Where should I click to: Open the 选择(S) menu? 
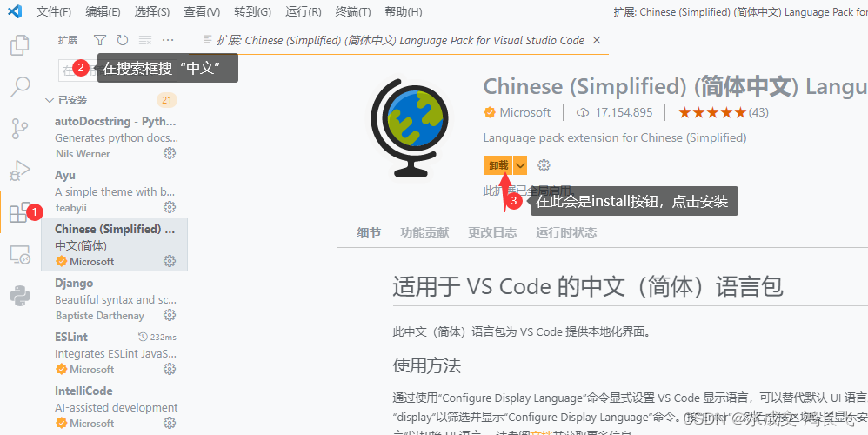pyautogui.click(x=152, y=11)
